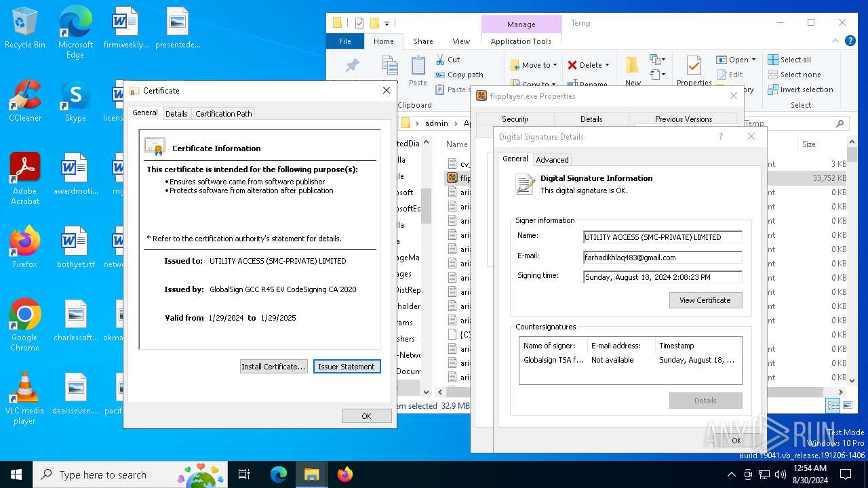Open Adobe Acrobat desktop shortcut
The height and width of the screenshot is (488, 868).
pyautogui.click(x=25, y=178)
